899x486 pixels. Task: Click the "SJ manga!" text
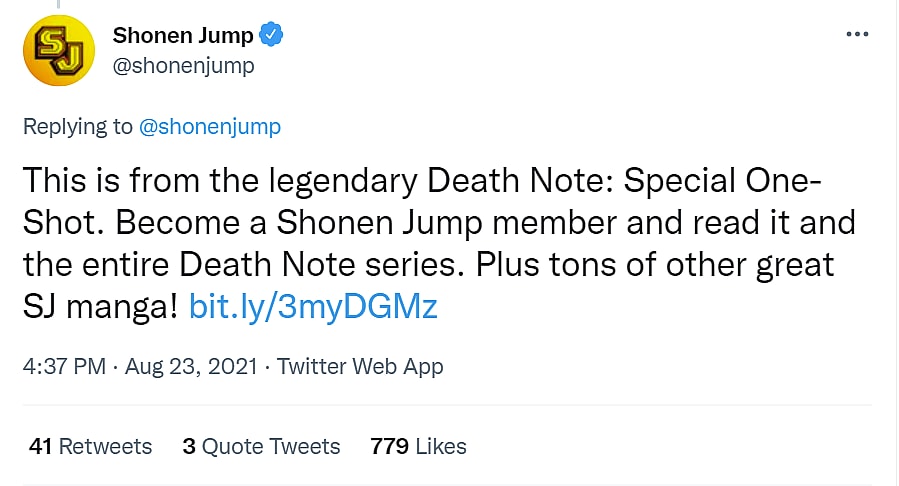pyautogui.click(x=100, y=307)
